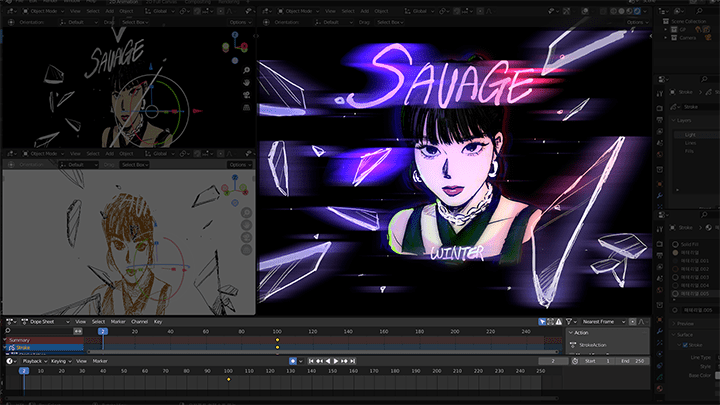This screenshot has height=405, width=720.
Task: Select wireframe viewport shading in main viewport
Action: 614,11
